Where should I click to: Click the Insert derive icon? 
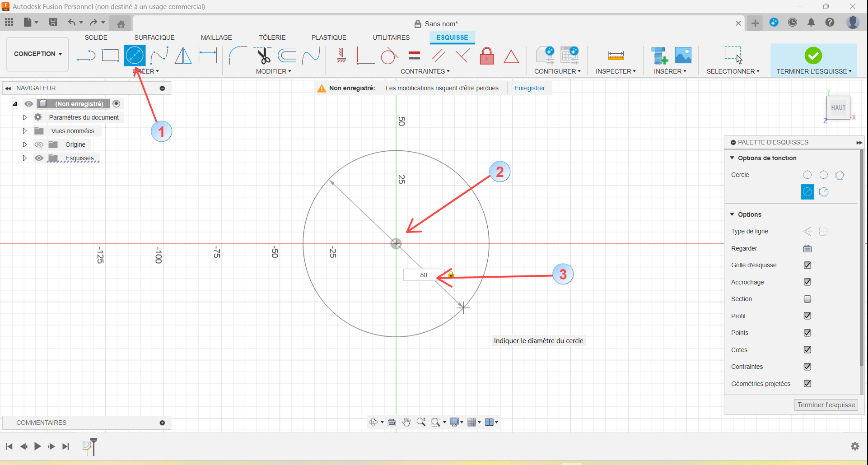(659, 56)
